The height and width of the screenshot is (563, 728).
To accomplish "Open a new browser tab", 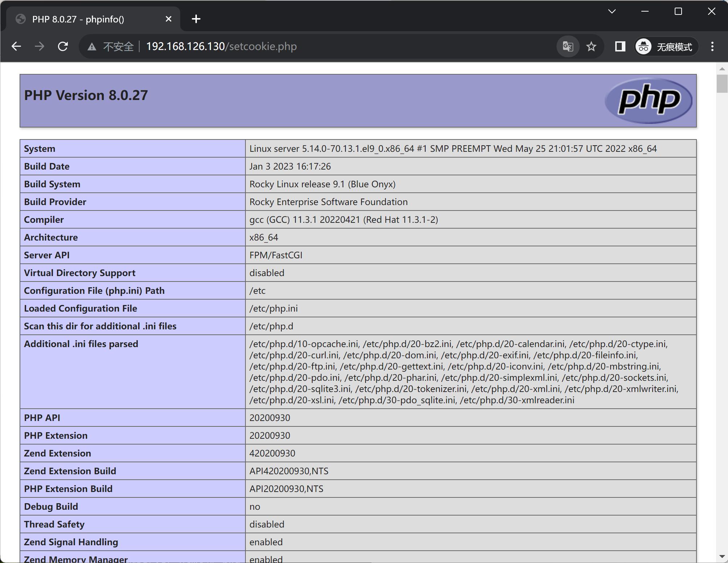I will [196, 19].
